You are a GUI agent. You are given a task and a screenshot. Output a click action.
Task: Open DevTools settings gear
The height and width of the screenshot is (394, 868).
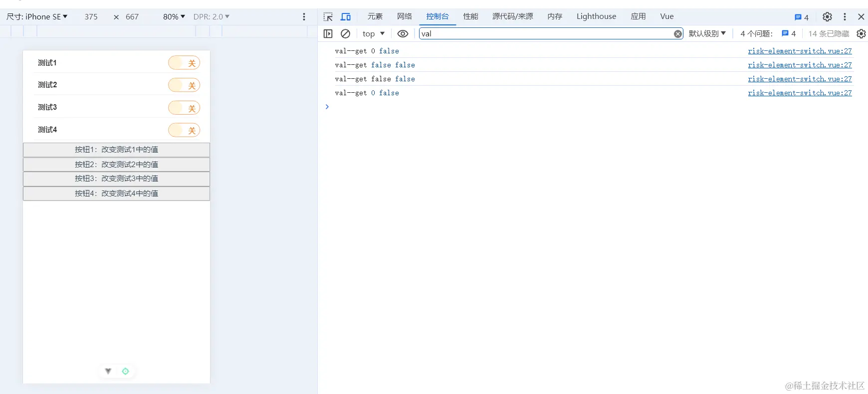(827, 17)
